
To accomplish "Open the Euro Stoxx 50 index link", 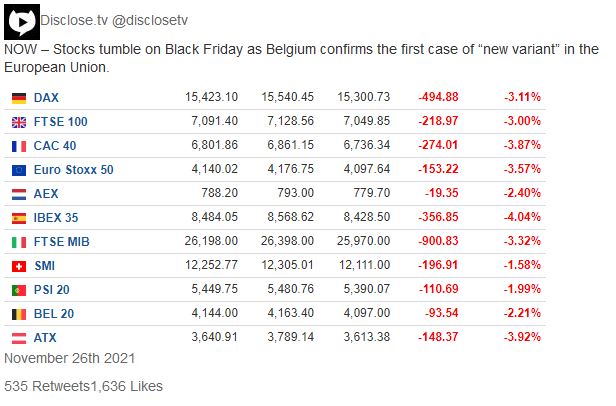I will [73, 169].
